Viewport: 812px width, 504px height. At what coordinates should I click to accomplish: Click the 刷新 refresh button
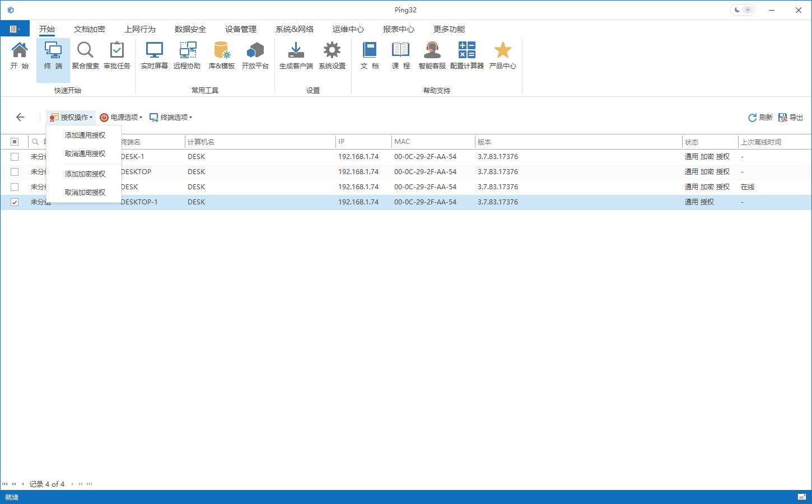pyautogui.click(x=760, y=118)
